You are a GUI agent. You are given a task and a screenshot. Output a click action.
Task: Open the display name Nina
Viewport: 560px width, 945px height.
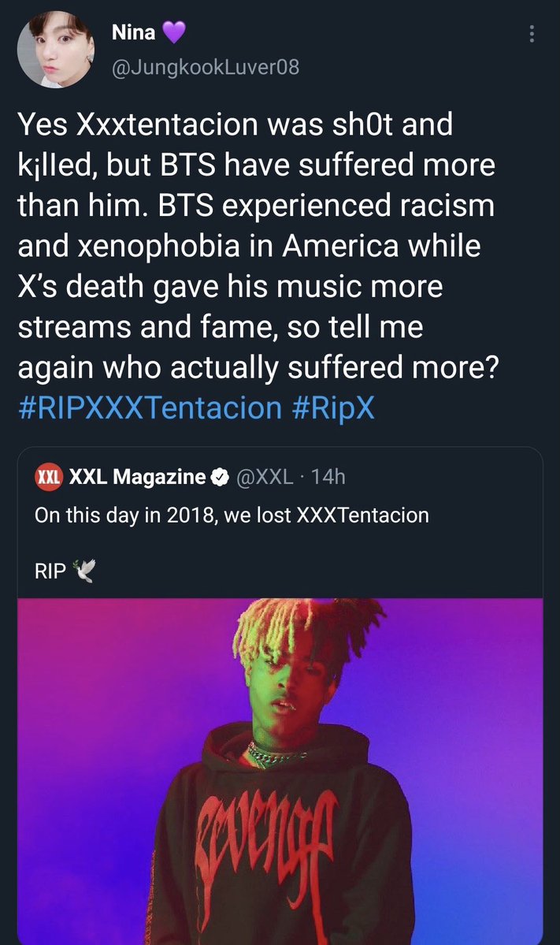[134, 32]
